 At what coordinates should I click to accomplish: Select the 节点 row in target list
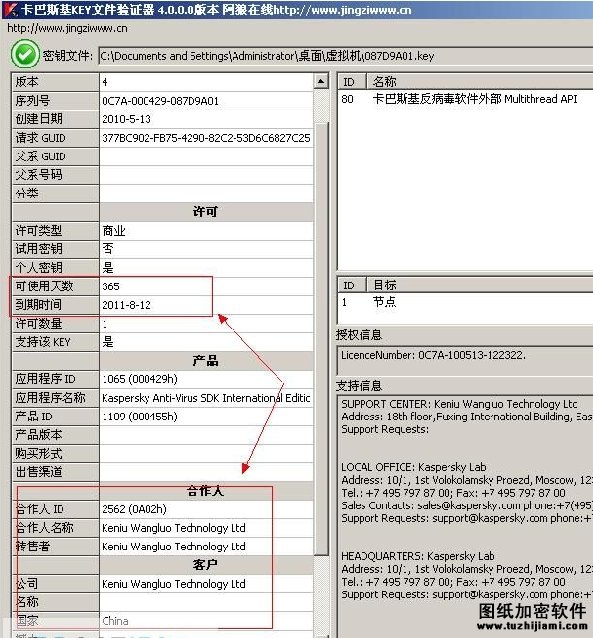(x=465, y=302)
